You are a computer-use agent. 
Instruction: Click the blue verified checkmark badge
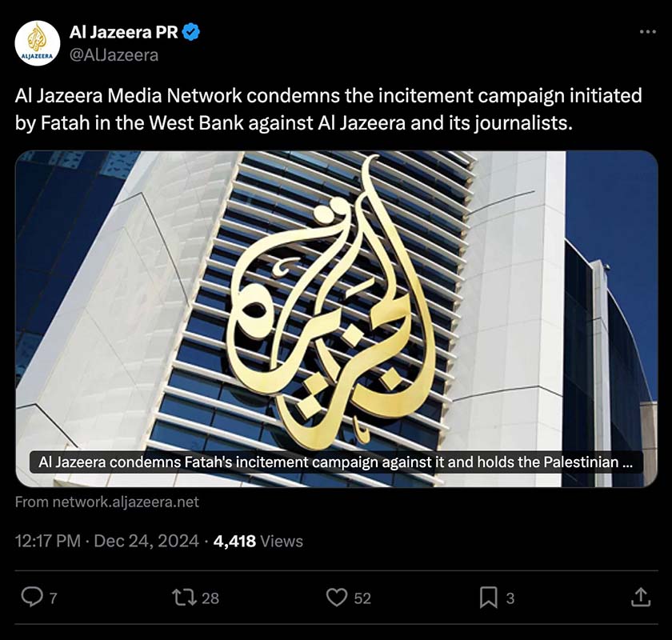[x=191, y=33]
